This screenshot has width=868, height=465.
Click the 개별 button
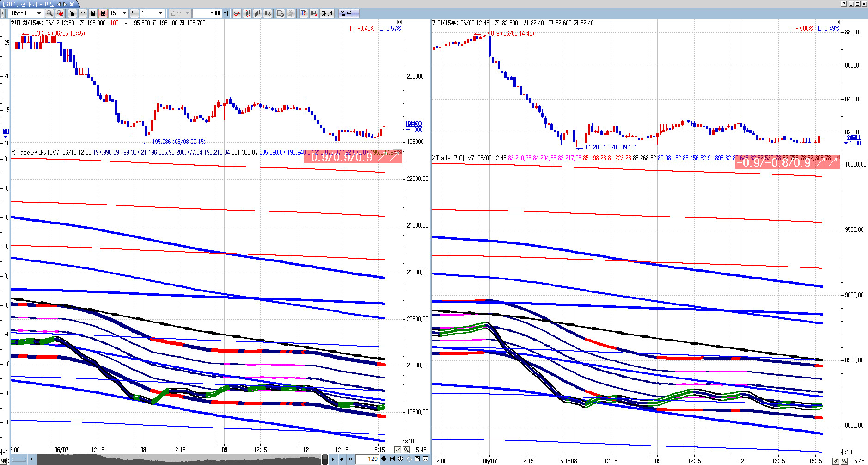click(x=327, y=13)
